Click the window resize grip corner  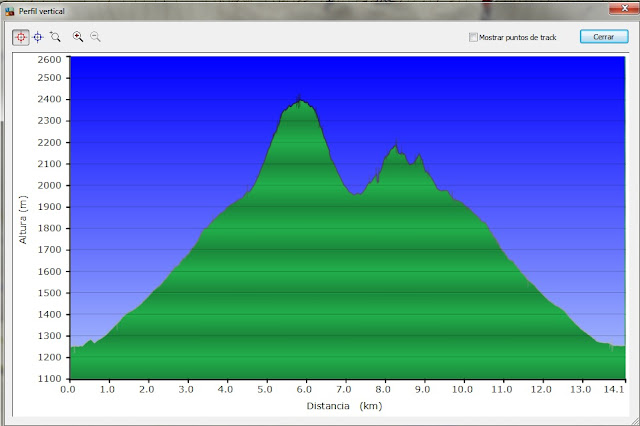634,421
